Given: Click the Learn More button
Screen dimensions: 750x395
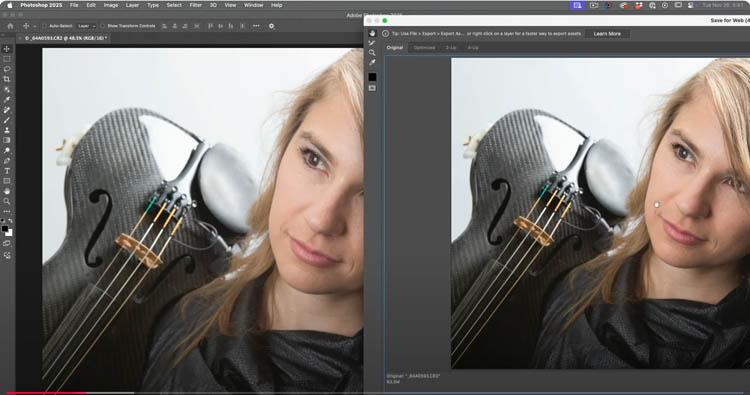Looking at the screenshot, I should (607, 33).
